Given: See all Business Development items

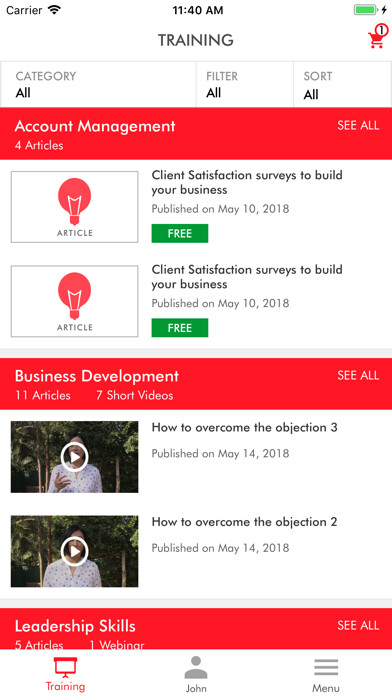Looking at the screenshot, I should coord(358,376).
